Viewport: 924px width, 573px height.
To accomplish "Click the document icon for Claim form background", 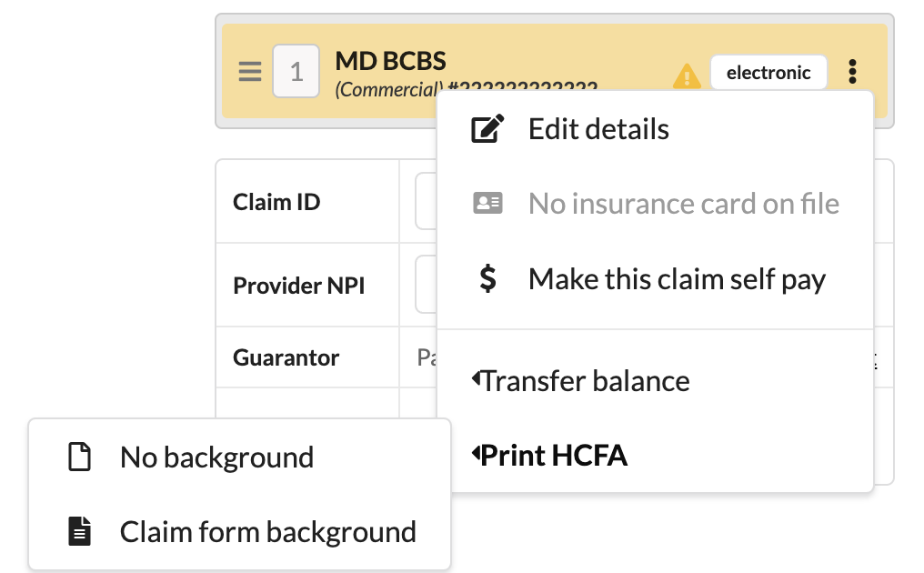I will 80,531.
